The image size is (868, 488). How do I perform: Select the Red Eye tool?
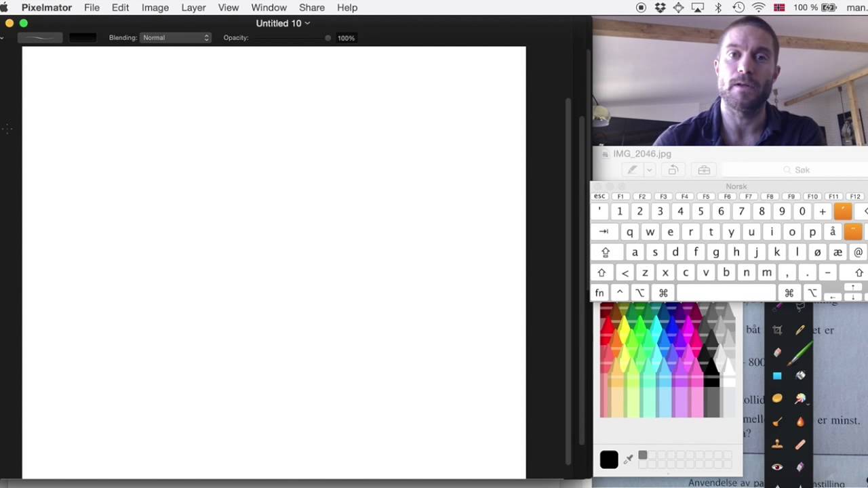pos(777,467)
